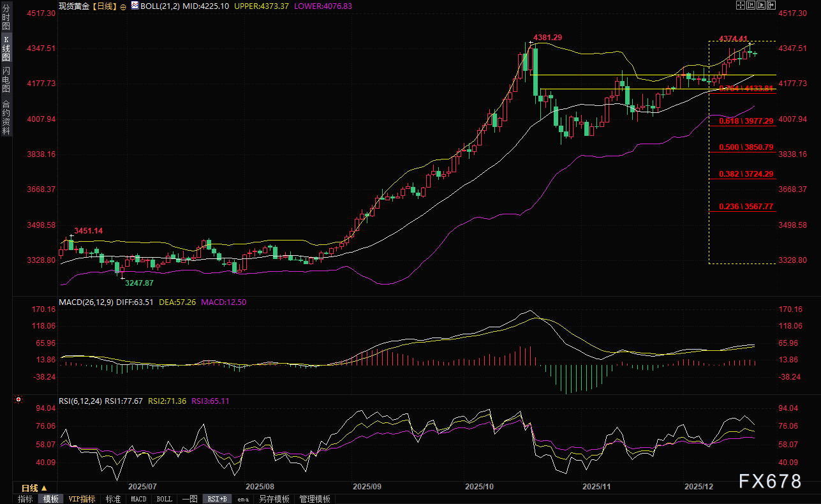Viewport: 821px width, 504px height.
Task: Click the rightmost chart shift arrow icon
Action: [771, 5]
